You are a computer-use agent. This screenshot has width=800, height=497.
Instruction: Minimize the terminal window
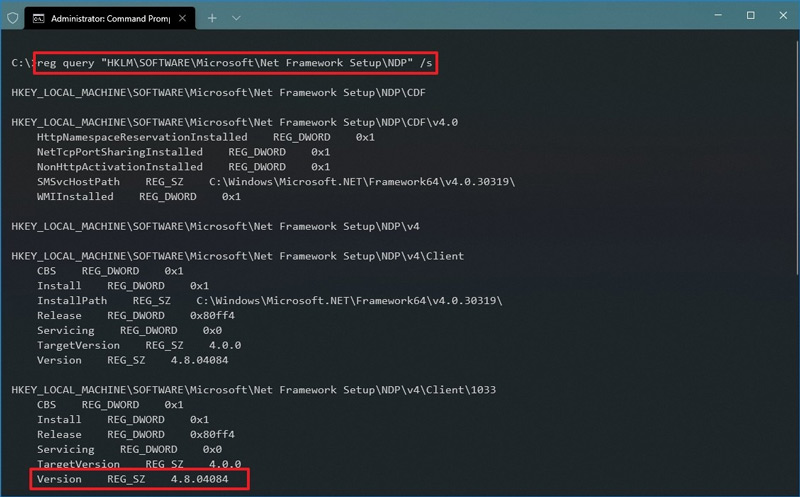[x=718, y=15]
